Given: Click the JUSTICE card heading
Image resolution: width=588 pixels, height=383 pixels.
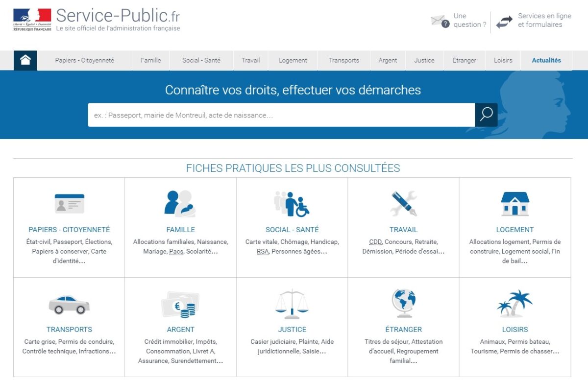Looking at the screenshot, I should 292,330.
